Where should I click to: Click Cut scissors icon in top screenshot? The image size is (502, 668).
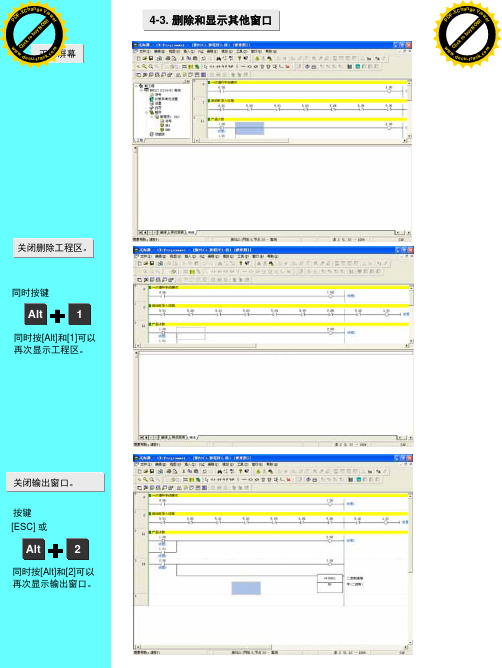point(183,58)
